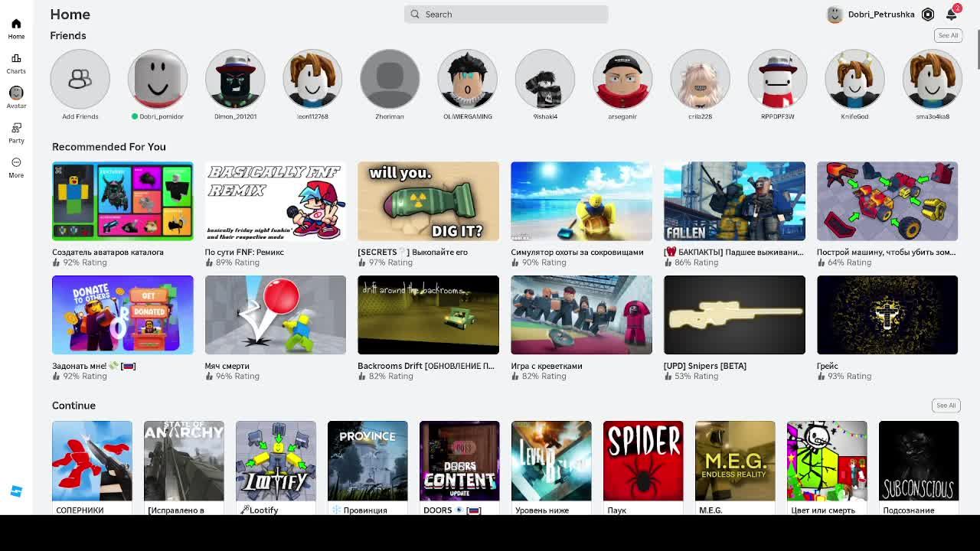Continue playing Province game
Image resolution: width=980 pixels, height=551 pixels.
pyautogui.click(x=367, y=461)
